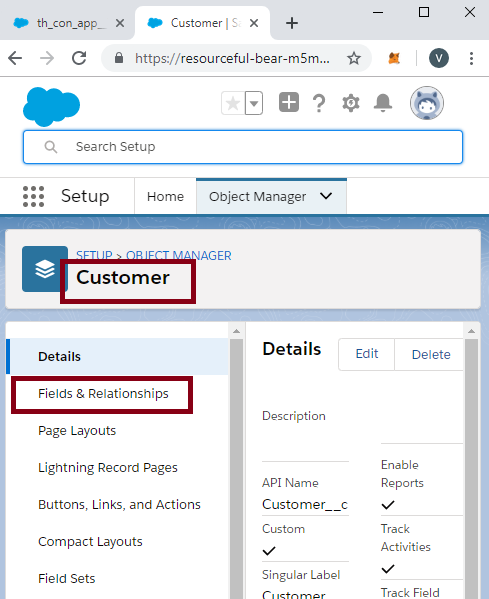The height and width of the screenshot is (599, 489).
Task: Open Buttons, Links, and Actions
Action: point(119,505)
